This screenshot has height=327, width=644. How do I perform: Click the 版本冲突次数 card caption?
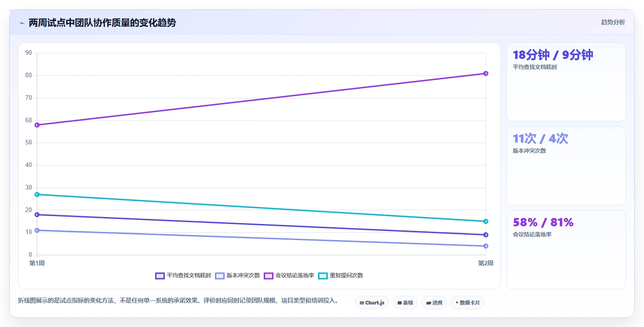(x=529, y=151)
